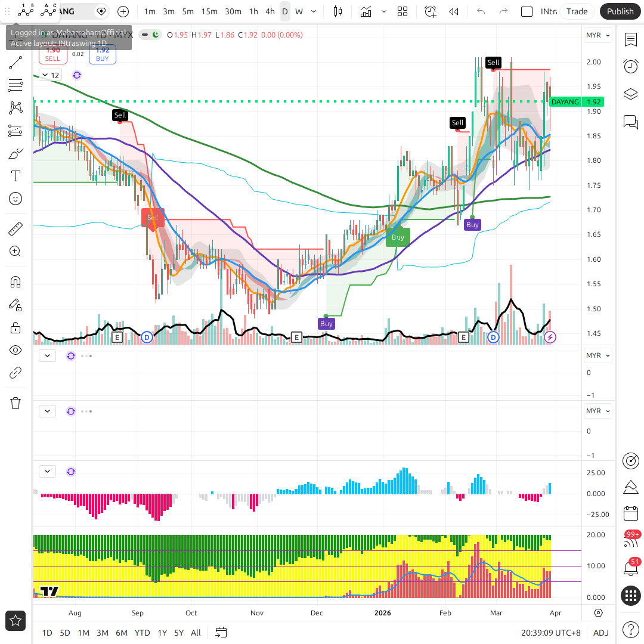The height and width of the screenshot is (644, 644).
Task: Expand the MYR currency dropdown on the price axis
Action: (x=598, y=35)
